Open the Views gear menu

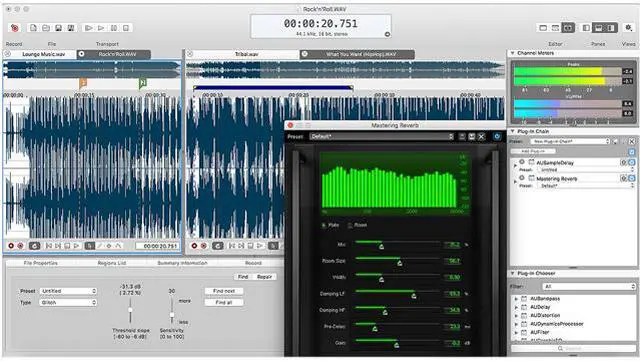[x=629, y=28]
